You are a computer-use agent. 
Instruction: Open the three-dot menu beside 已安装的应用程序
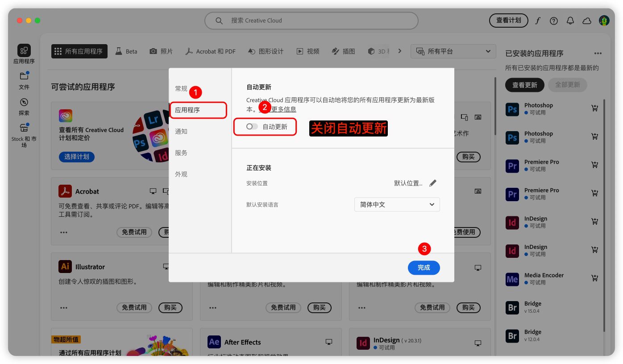click(x=598, y=54)
